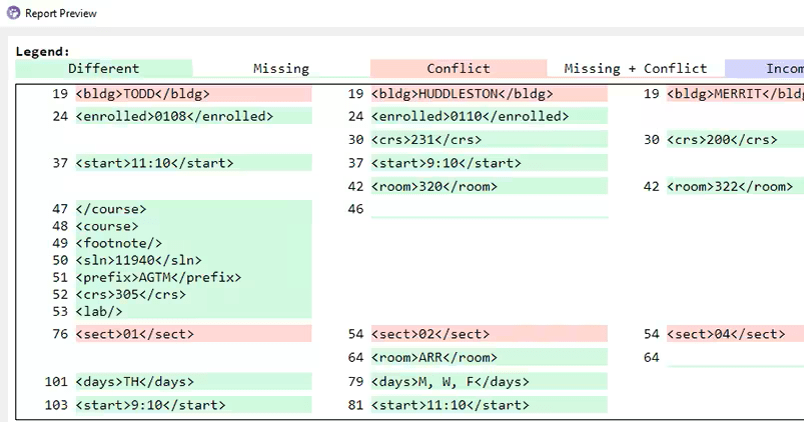The width and height of the screenshot is (804, 422).
Task: Click the empty middle-column line numbered 46
Action: click(489, 209)
